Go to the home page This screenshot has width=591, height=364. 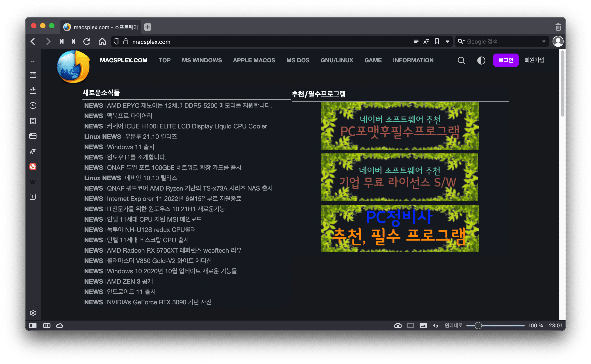pos(102,41)
